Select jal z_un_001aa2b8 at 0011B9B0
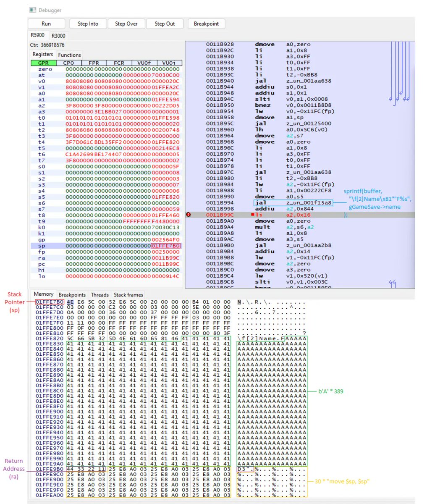The image size is (427, 504). [x=300, y=245]
